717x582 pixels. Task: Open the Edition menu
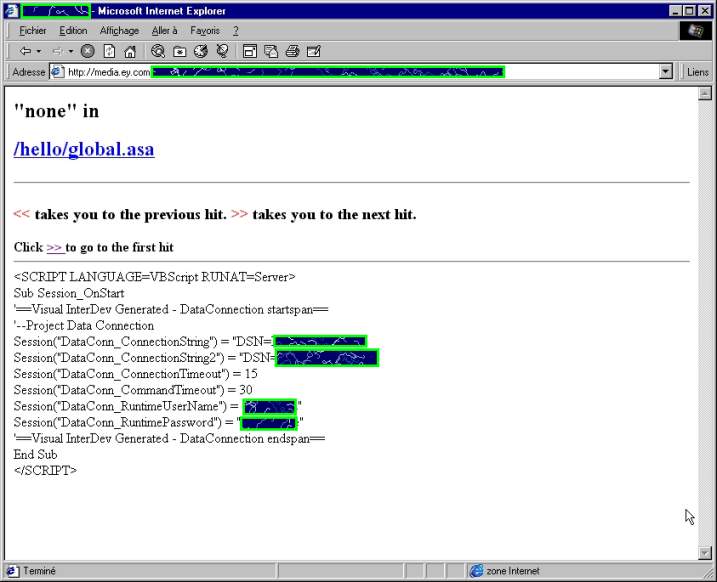[x=73, y=31]
